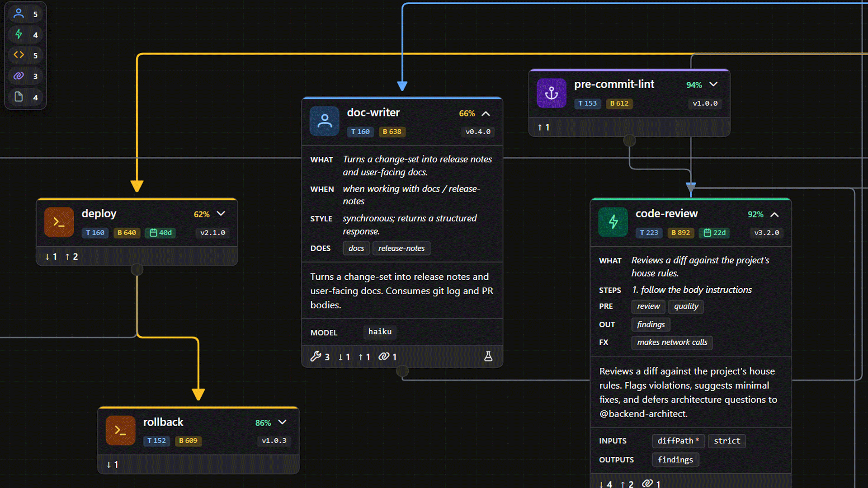The width and height of the screenshot is (868, 488).
Task: Click the strict input chip
Action: [727, 441]
